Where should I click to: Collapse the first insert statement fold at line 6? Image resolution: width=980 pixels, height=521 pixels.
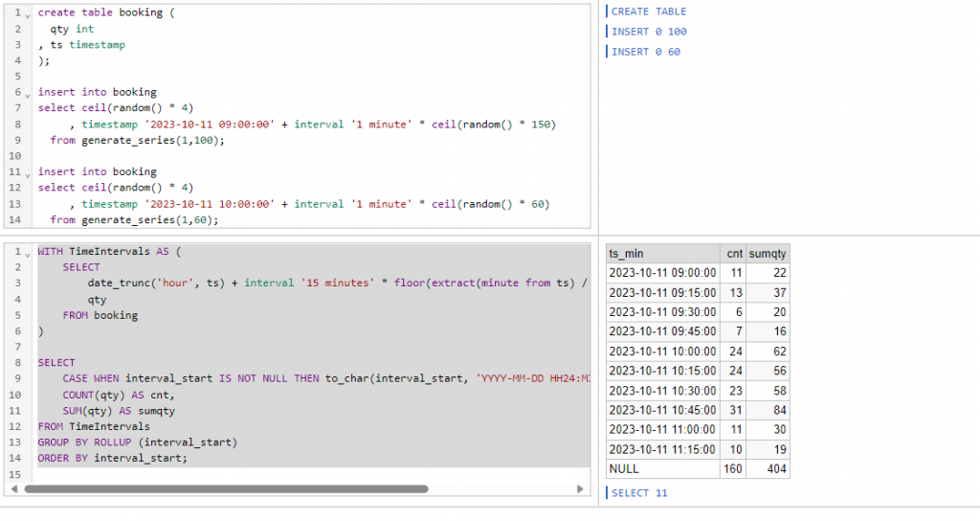28,95
